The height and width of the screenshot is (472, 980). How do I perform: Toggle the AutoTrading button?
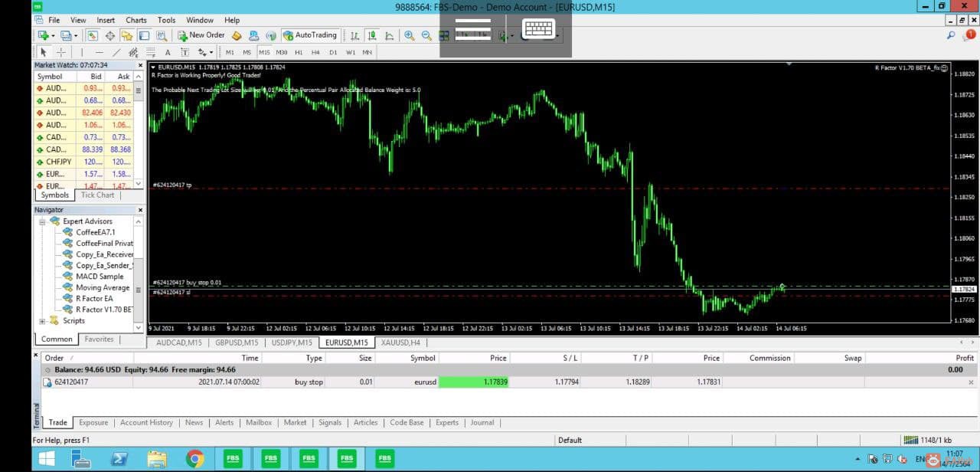pyautogui.click(x=310, y=35)
